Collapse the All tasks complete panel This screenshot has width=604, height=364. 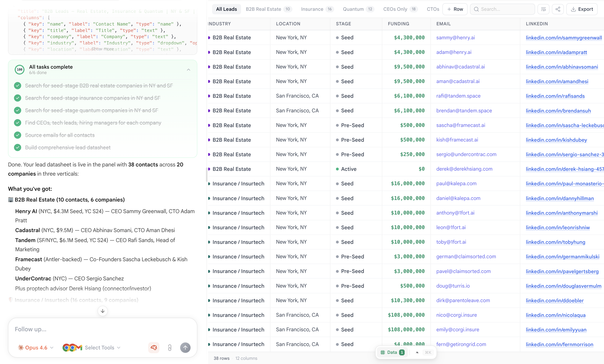pos(188,70)
